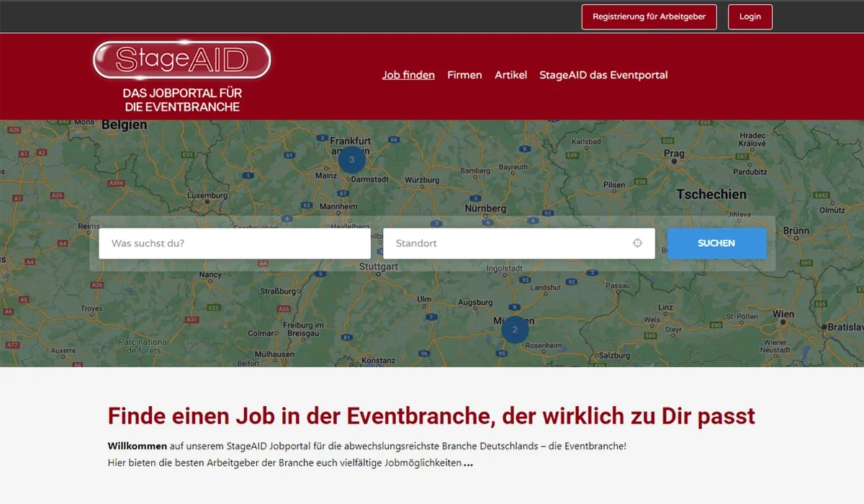Focus the Standort location field
The width and height of the screenshot is (864, 504).
[x=504, y=243]
